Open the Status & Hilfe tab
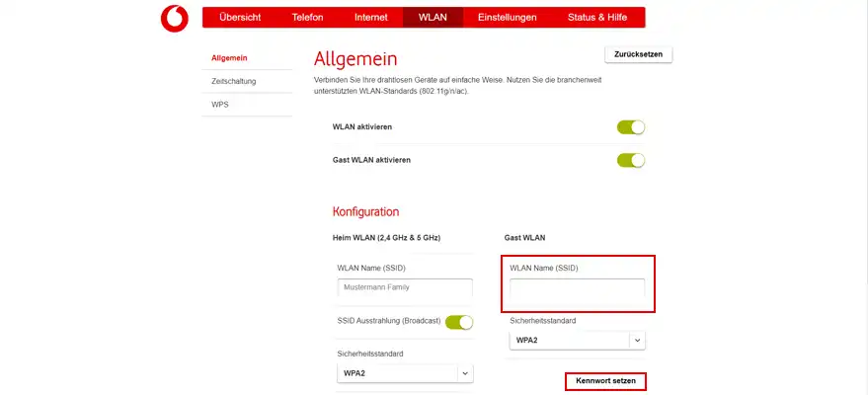This screenshot has width=868, height=395. pyautogui.click(x=598, y=18)
